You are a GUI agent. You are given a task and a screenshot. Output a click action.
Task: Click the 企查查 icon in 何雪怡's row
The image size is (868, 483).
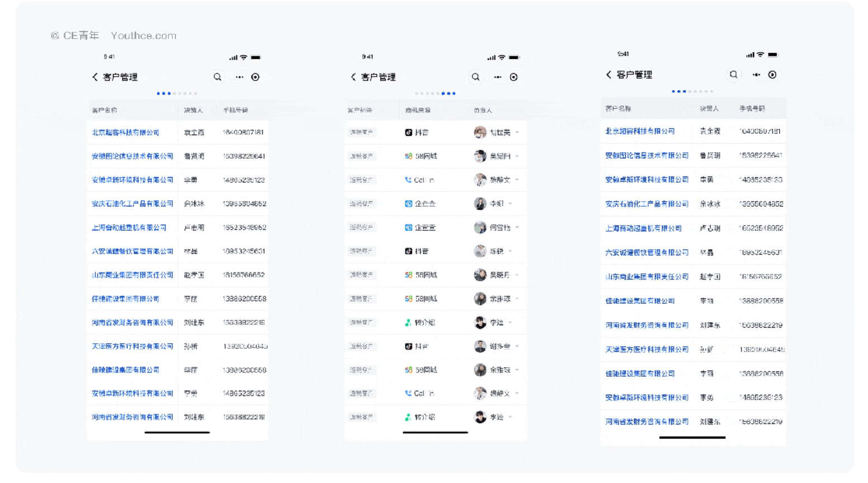coord(408,228)
